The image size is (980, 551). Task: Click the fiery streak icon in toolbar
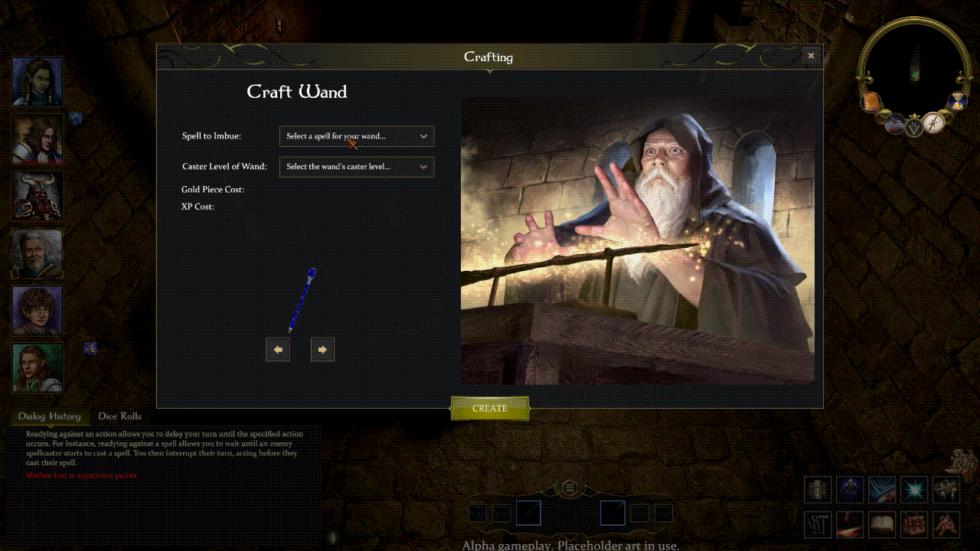tap(850, 524)
